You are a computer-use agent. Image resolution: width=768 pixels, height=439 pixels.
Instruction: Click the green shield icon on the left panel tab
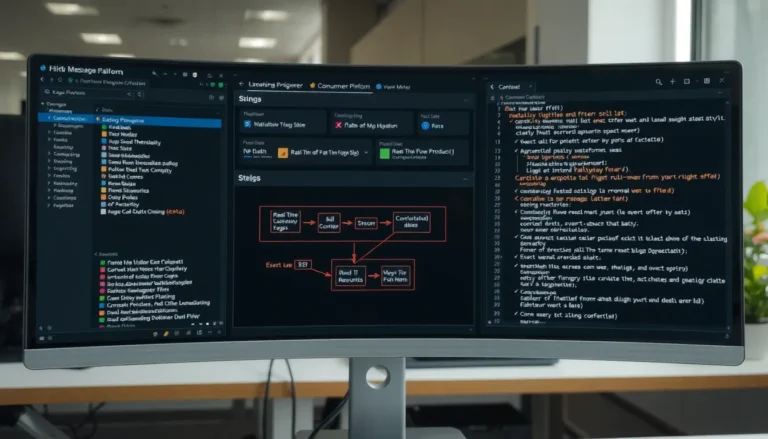(71, 80)
